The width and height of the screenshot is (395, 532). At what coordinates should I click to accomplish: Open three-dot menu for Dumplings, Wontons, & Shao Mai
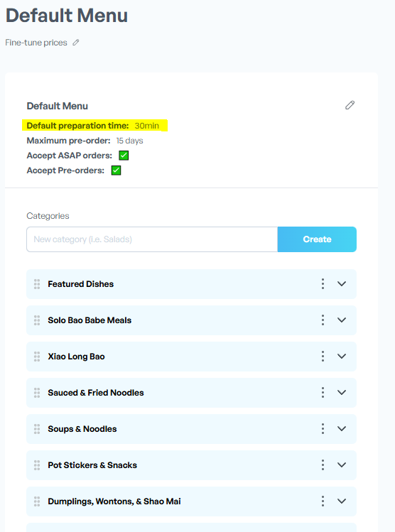pos(323,501)
